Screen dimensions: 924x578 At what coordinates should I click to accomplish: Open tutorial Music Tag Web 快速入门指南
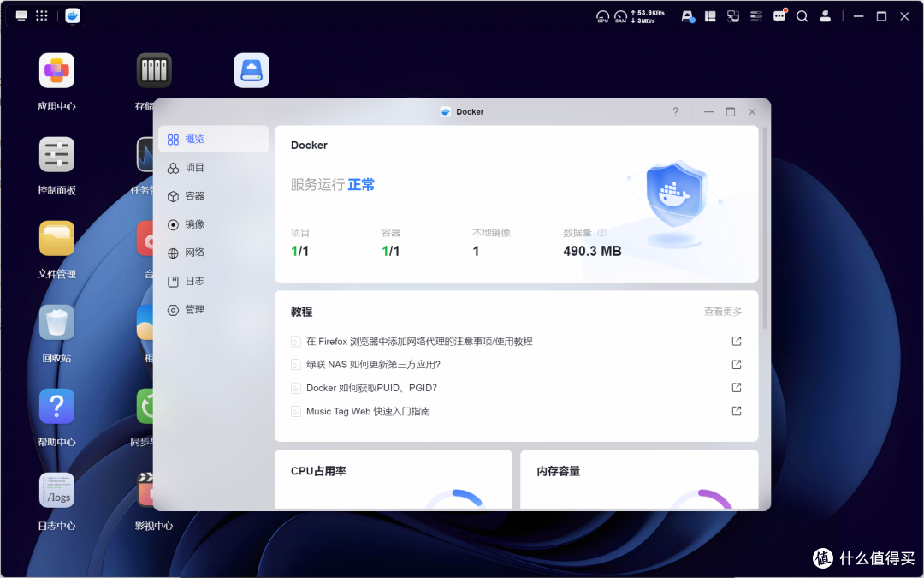(368, 411)
